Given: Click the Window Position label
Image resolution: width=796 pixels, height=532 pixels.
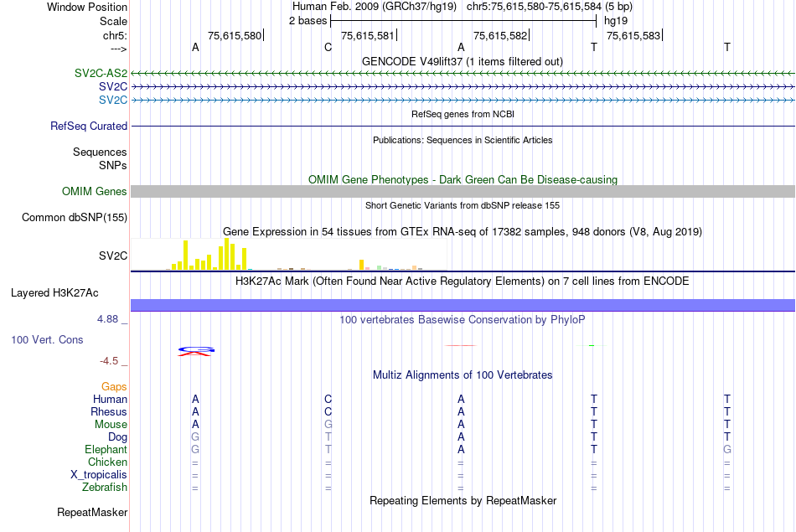Looking at the screenshot, I should point(87,7).
